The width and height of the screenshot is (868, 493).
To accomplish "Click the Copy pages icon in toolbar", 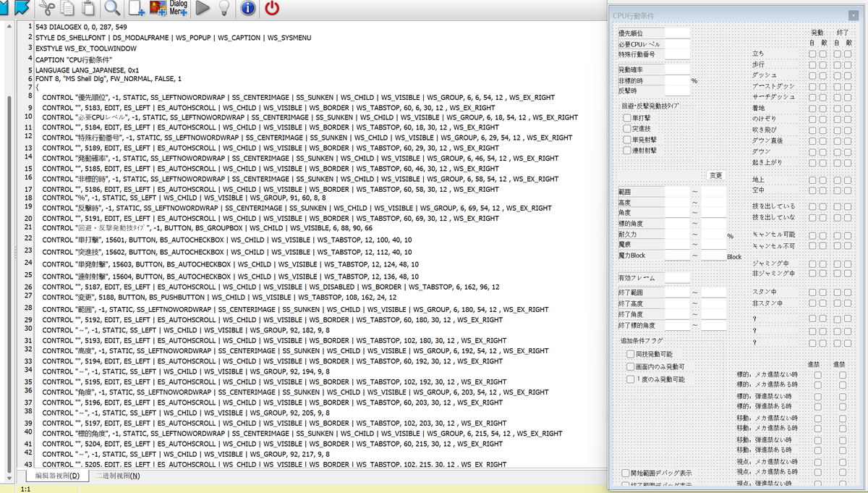I will pos(67,8).
